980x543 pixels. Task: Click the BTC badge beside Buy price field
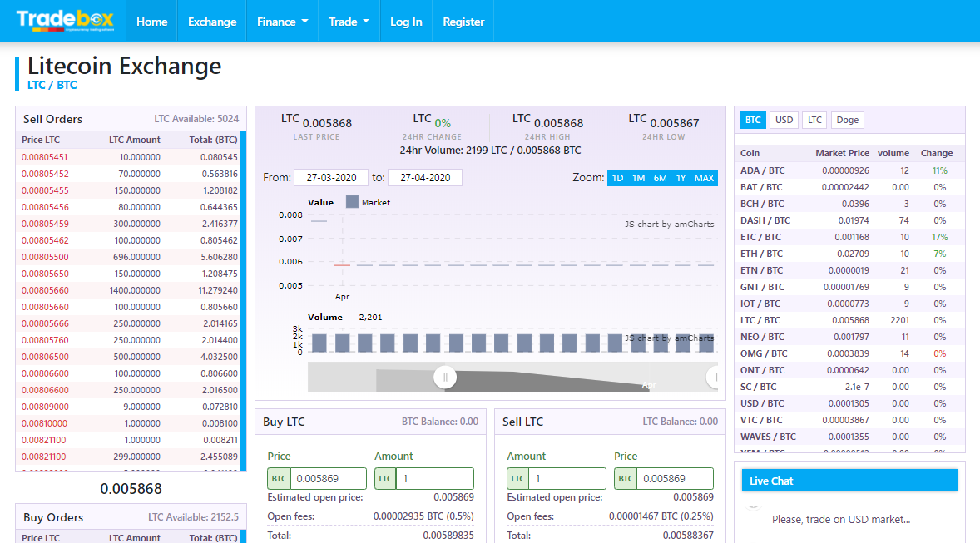pos(279,479)
